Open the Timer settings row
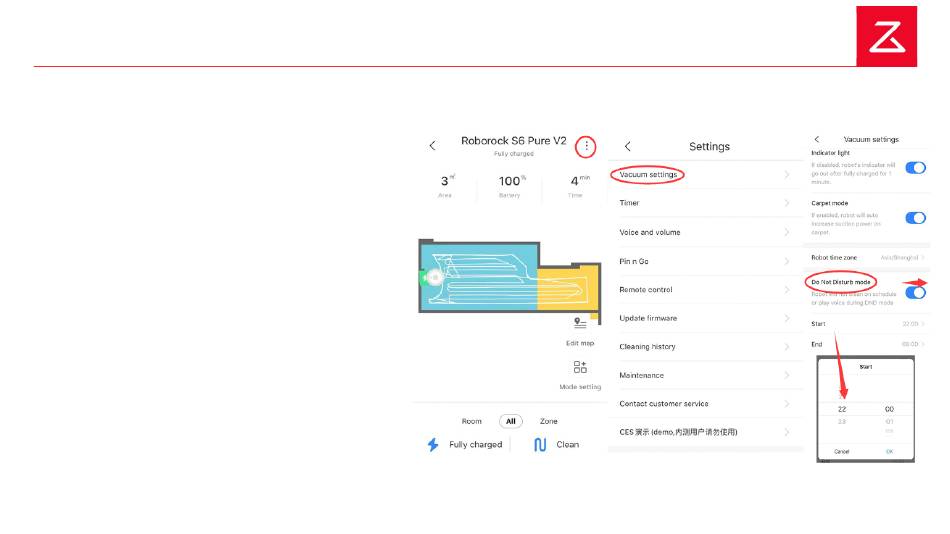The width and height of the screenshot is (950, 534). pos(705,203)
